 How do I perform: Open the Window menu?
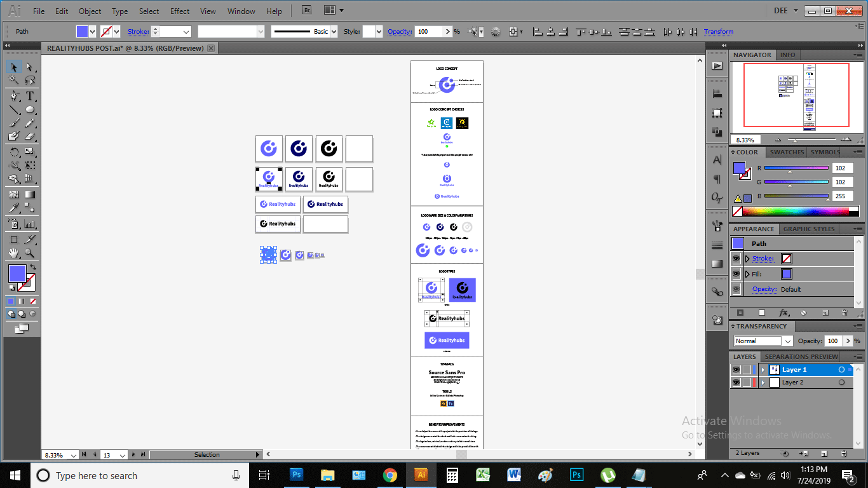(x=241, y=11)
